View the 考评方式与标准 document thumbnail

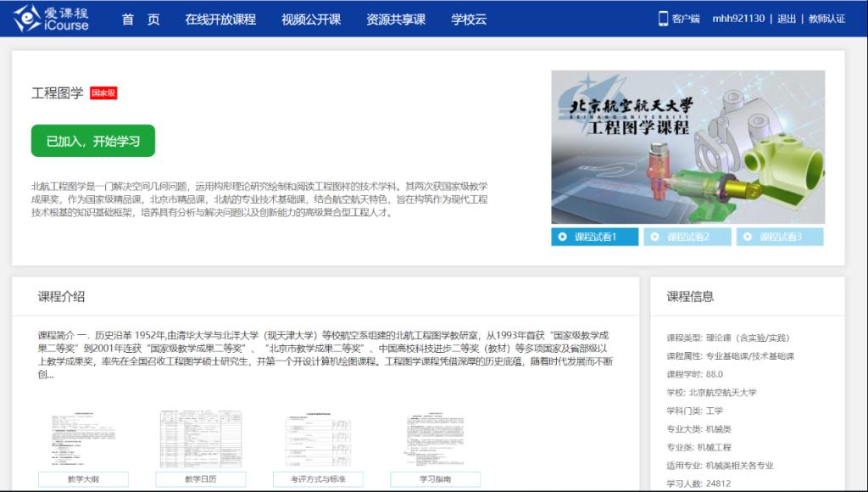318,439
